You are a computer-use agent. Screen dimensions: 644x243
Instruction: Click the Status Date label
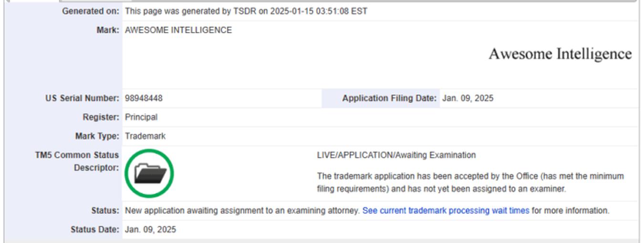tap(94, 230)
